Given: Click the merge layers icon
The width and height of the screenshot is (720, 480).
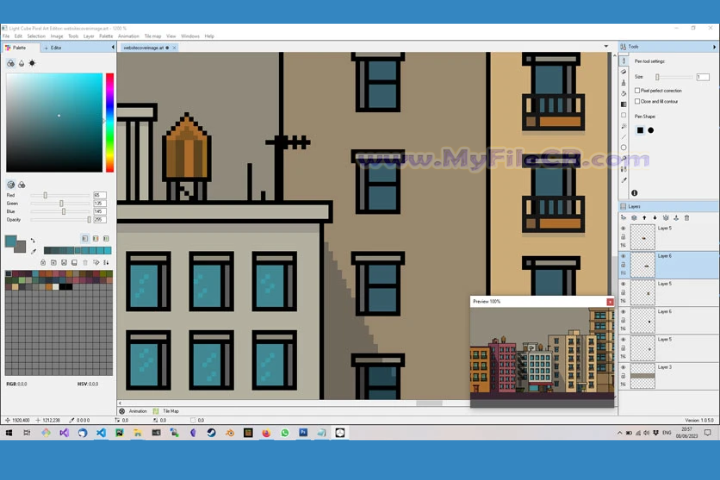Looking at the screenshot, I should pyautogui.click(x=665, y=218).
